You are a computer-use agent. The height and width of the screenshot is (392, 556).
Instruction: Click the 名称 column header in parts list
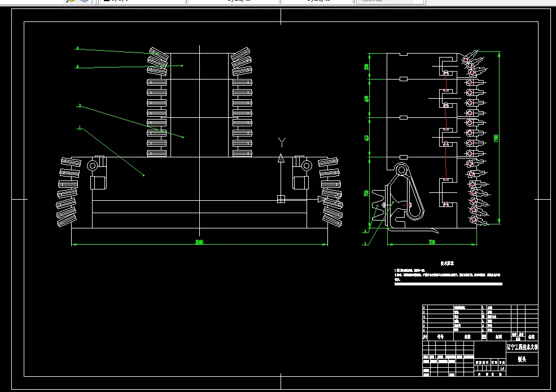click(x=467, y=337)
